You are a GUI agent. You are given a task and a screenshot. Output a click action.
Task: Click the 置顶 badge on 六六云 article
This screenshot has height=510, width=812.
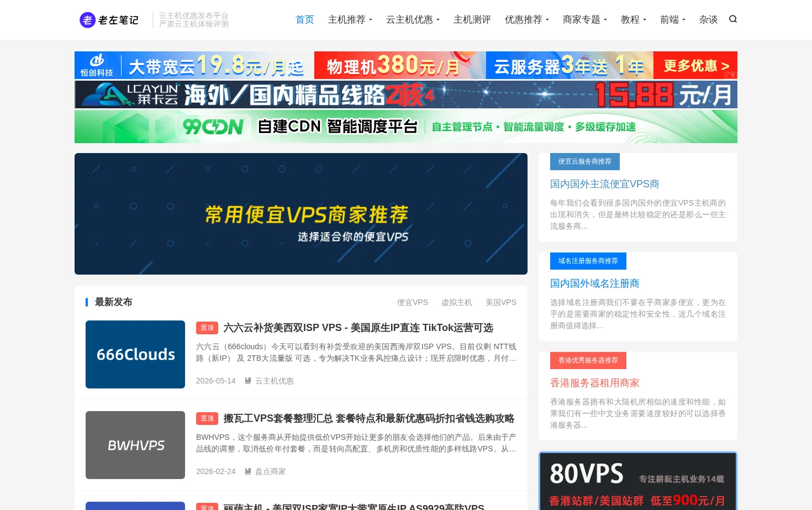[x=207, y=328]
